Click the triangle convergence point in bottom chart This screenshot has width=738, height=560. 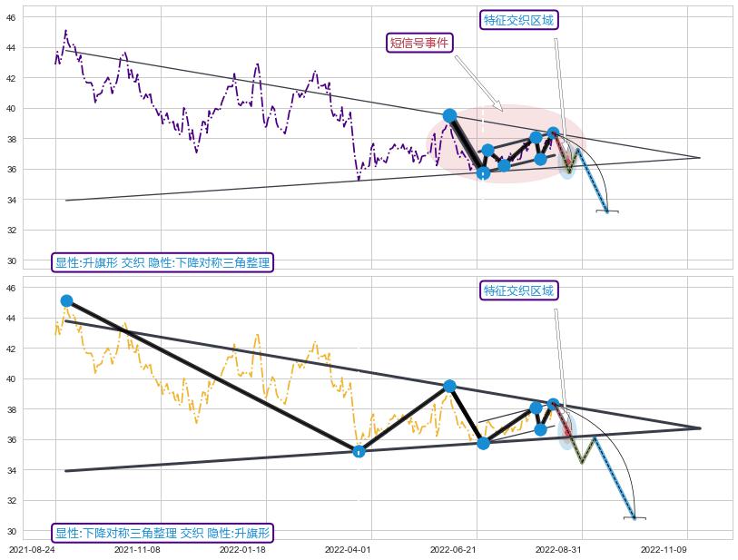(700, 427)
